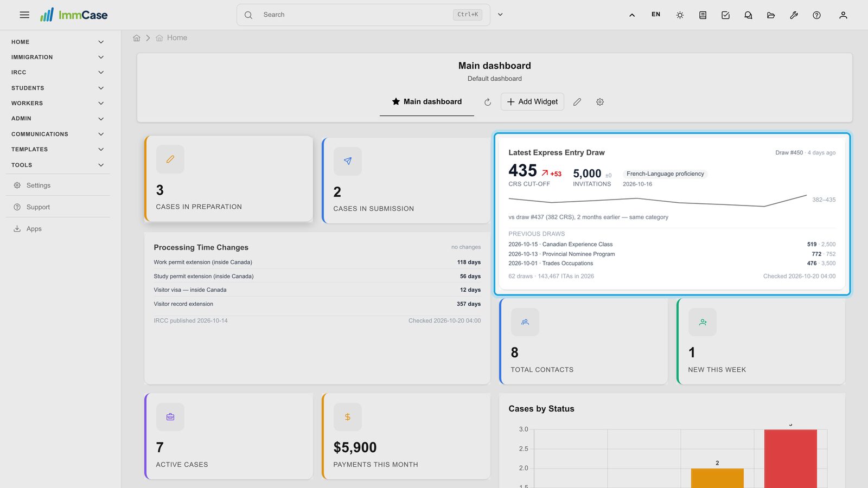Screen dimensions: 868x488
Task: Click the Total Contacts people icon
Action: tap(525, 322)
